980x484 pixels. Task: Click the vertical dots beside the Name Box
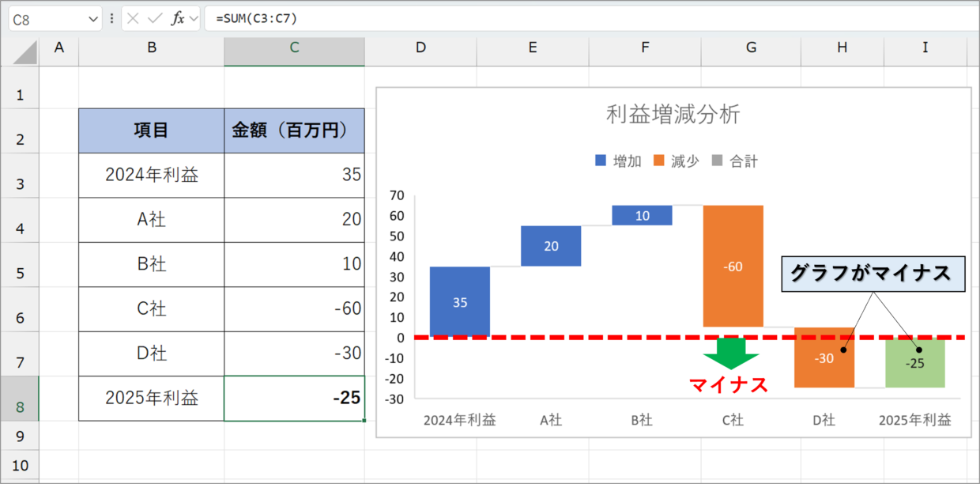coord(112,17)
